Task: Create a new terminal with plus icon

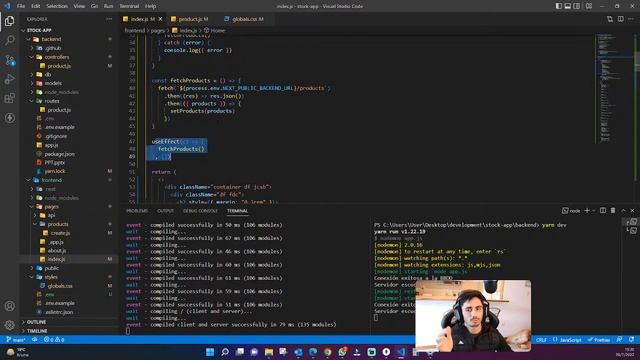Action: pos(587,211)
